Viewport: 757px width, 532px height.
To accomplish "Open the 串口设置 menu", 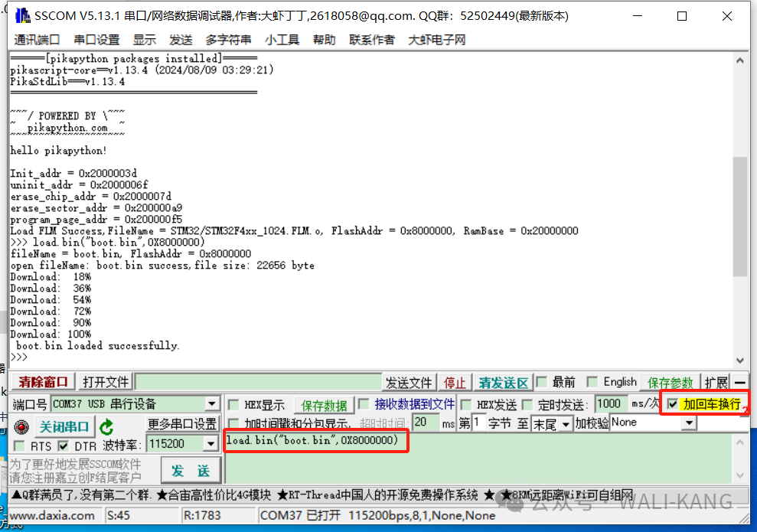I will pos(96,40).
